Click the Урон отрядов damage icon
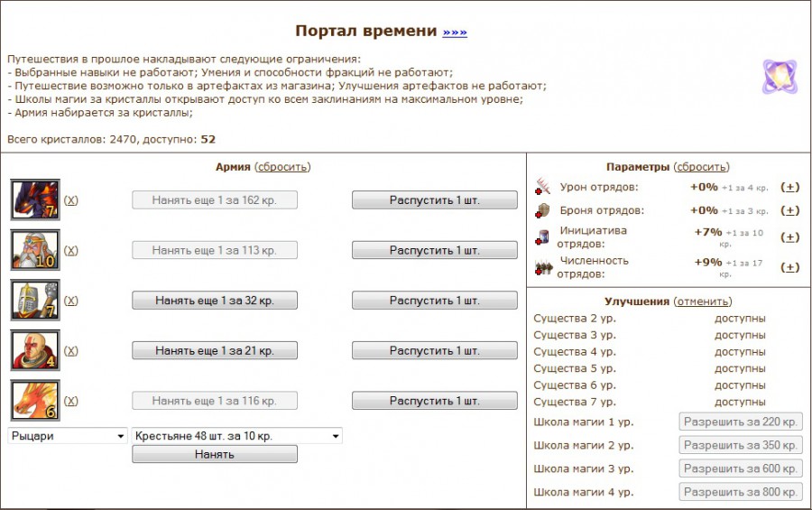This screenshot has height=510, width=812. (543, 187)
